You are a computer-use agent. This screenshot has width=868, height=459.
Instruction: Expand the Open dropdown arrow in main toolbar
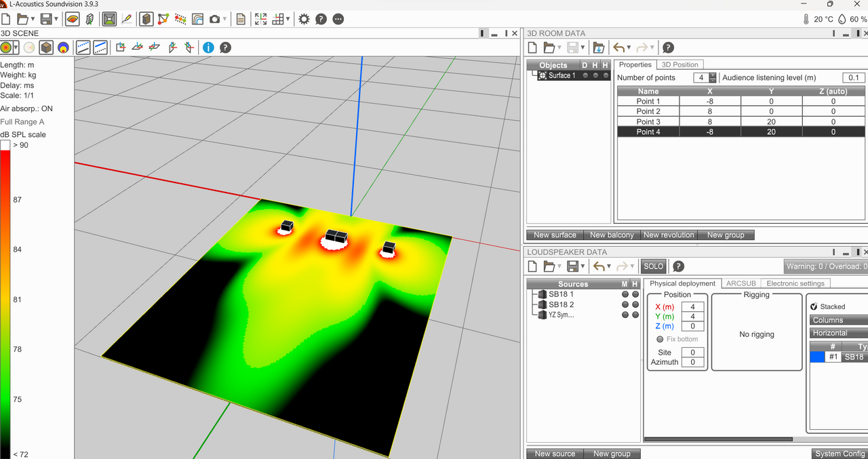(x=33, y=20)
